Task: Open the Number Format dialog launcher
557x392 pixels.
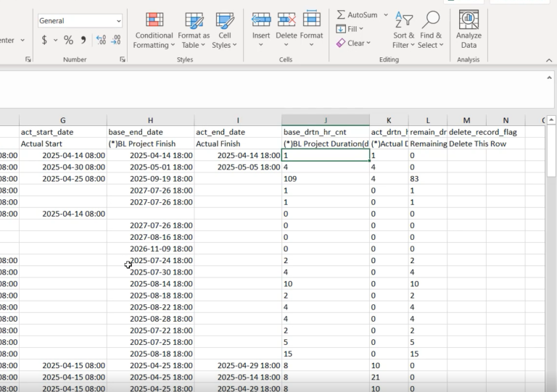Action: 123,59
